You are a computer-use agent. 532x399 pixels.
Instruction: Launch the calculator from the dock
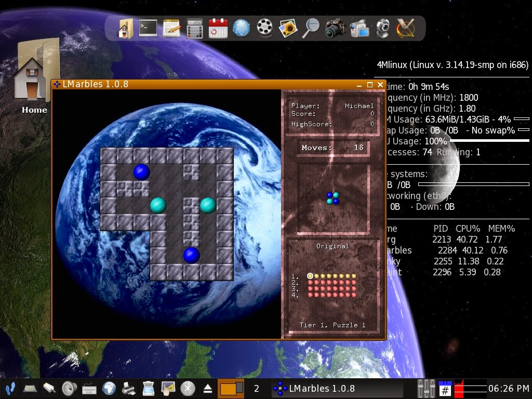(195, 28)
